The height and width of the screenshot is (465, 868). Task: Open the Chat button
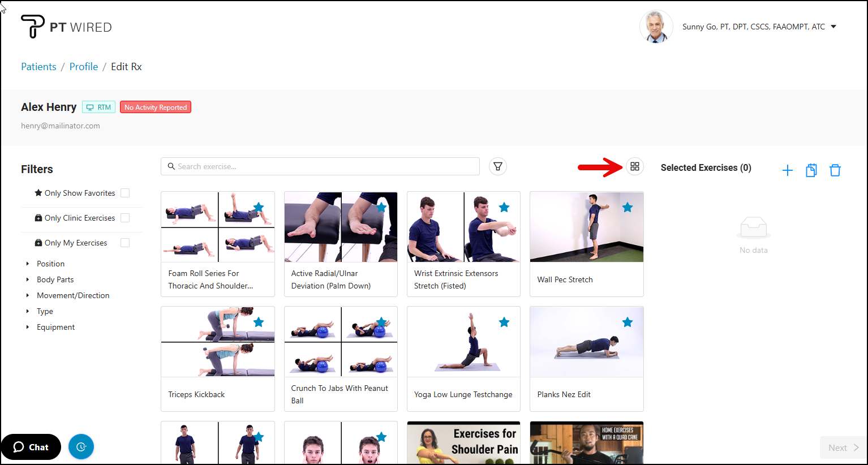pos(31,447)
